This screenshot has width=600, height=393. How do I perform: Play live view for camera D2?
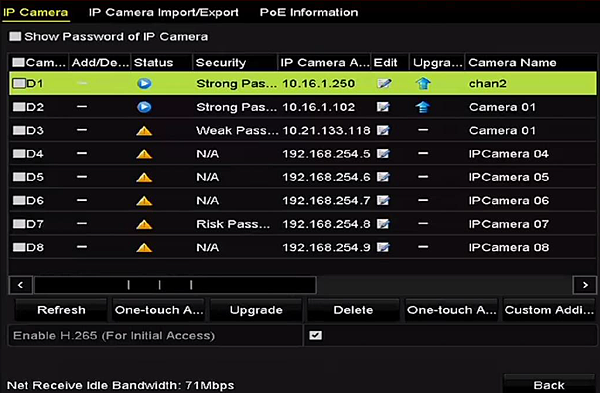144,107
